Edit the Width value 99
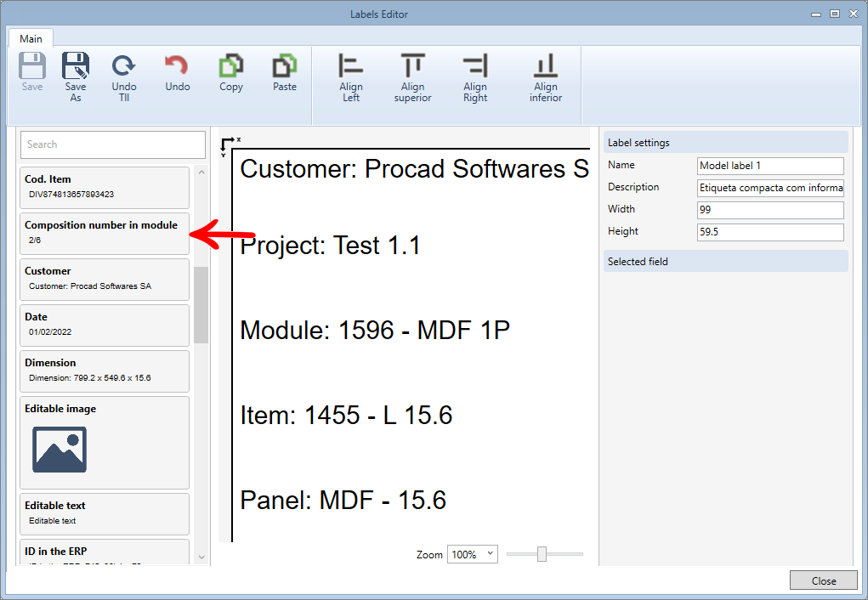 [x=770, y=210]
